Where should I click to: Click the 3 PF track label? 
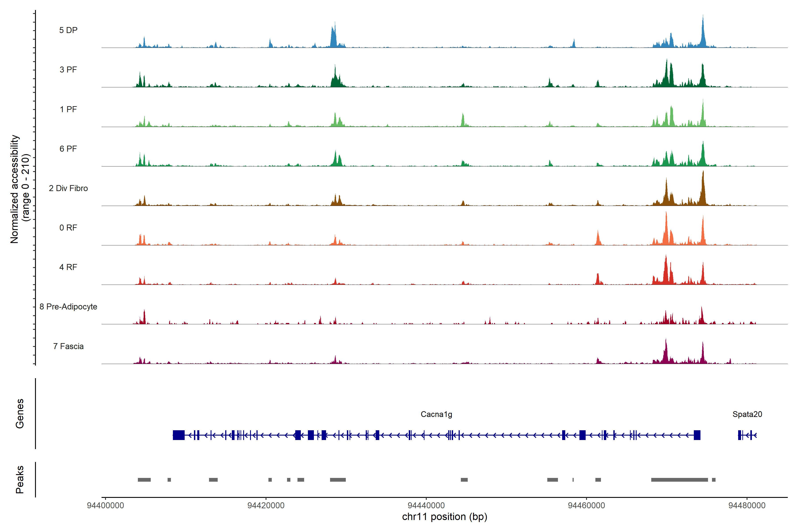(x=68, y=70)
